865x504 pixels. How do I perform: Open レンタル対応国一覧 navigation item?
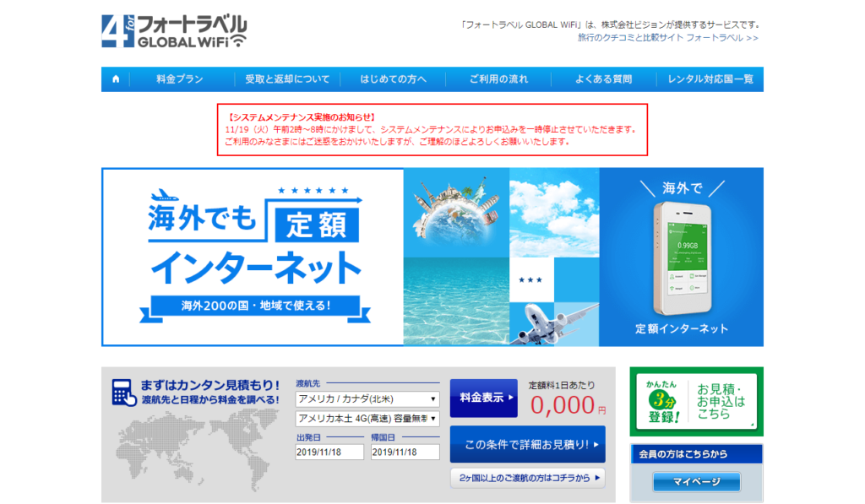tap(710, 79)
